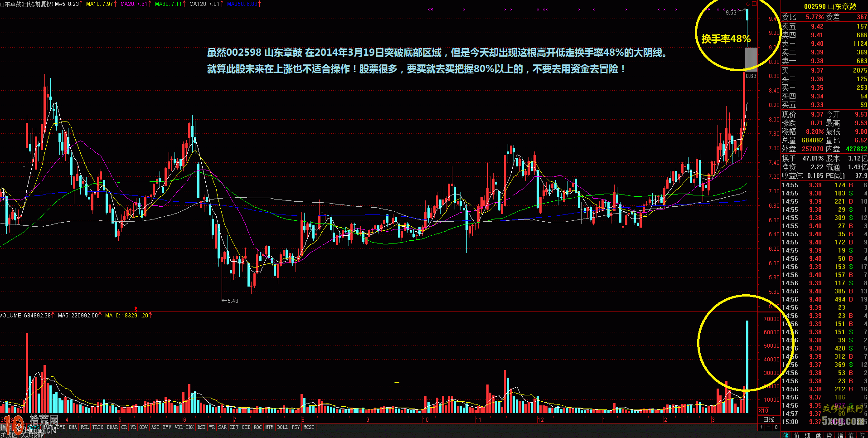Click the 买五 9.33 order row
Image resolution: width=868 pixels, height=438 pixels.
coord(824,105)
